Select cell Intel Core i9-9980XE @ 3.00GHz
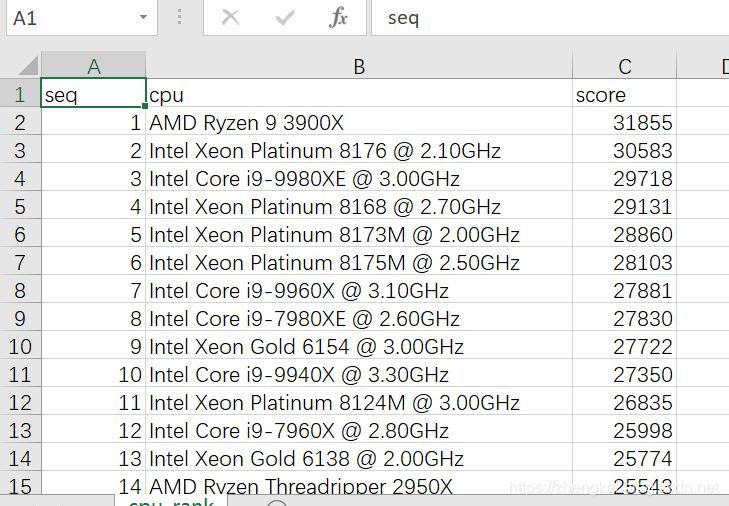 coord(359,177)
